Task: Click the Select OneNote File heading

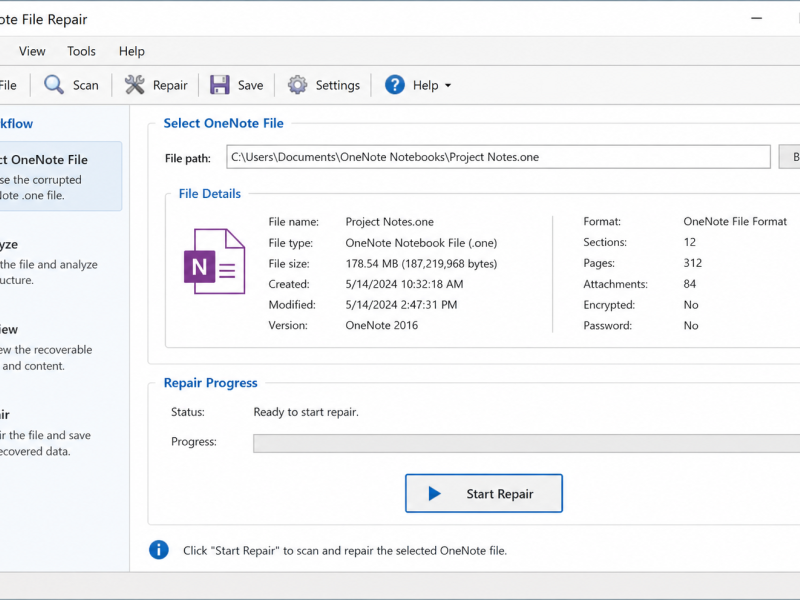Action: coord(223,123)
